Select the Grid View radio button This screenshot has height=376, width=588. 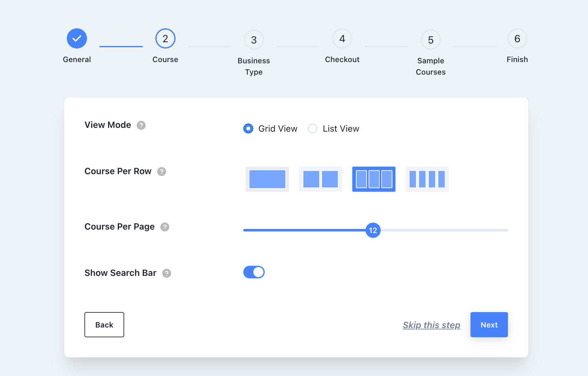pos(248,128)
